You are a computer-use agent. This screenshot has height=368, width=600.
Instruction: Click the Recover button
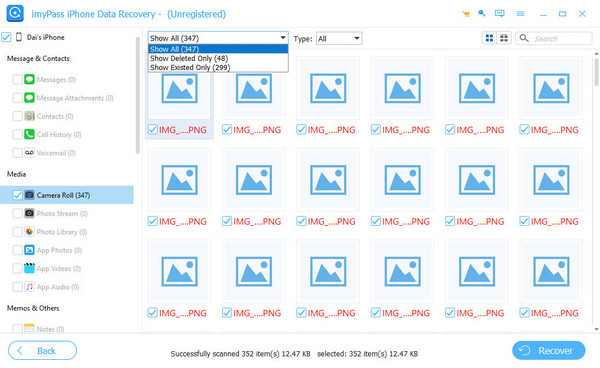click(548, 350)
